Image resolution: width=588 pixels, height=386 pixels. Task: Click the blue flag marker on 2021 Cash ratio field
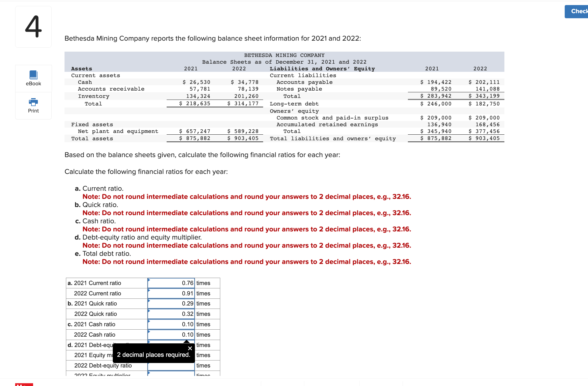[149, 321]
